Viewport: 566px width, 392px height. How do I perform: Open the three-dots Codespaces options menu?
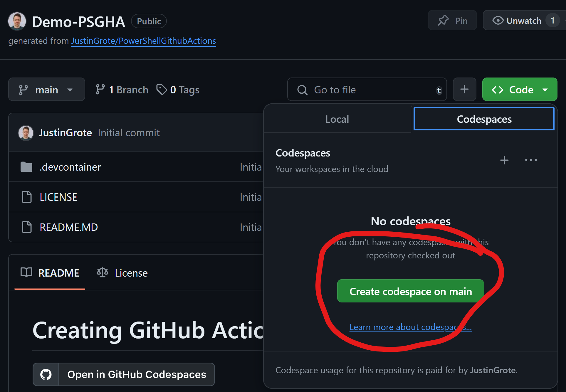531,160
